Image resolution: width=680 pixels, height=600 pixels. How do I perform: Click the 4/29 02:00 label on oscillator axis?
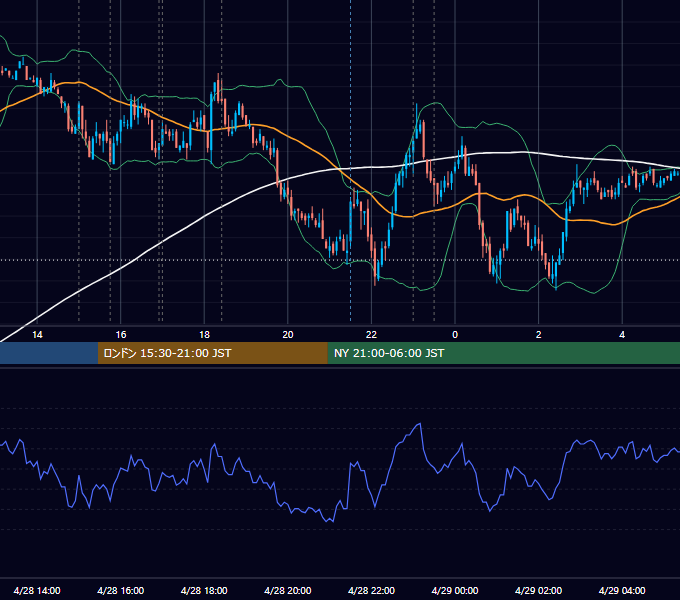click(539, 590)
